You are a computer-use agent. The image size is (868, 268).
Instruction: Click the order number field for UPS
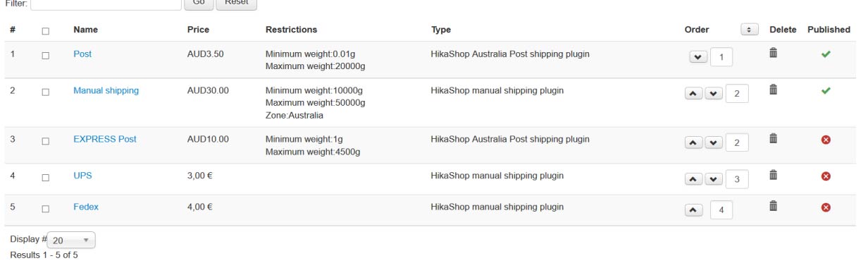click(x=736, y=179)
